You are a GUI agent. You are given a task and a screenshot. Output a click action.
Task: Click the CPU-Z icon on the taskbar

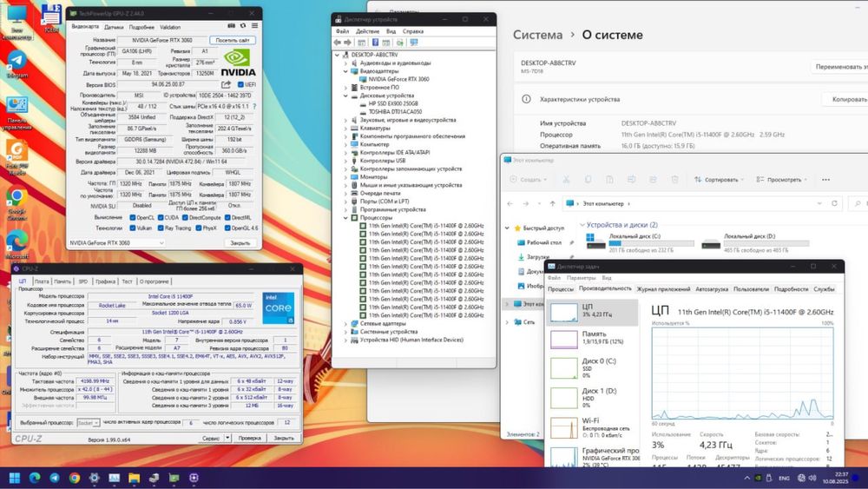click(x=194, y=478)
